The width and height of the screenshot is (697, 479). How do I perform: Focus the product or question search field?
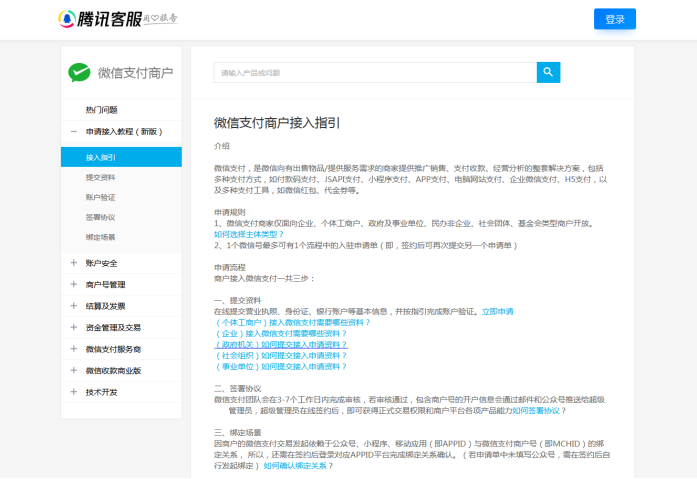click(375, 72)
